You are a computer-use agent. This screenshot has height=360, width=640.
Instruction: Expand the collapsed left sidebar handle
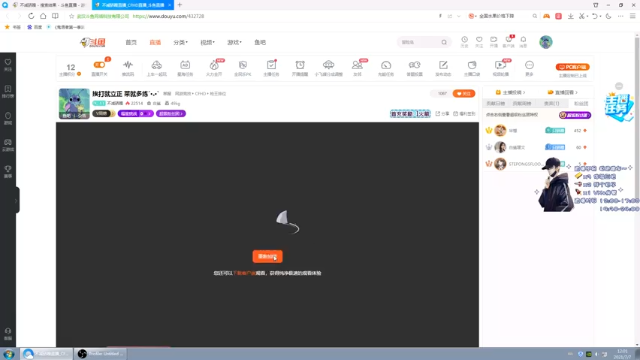click(x=16, y=200)
